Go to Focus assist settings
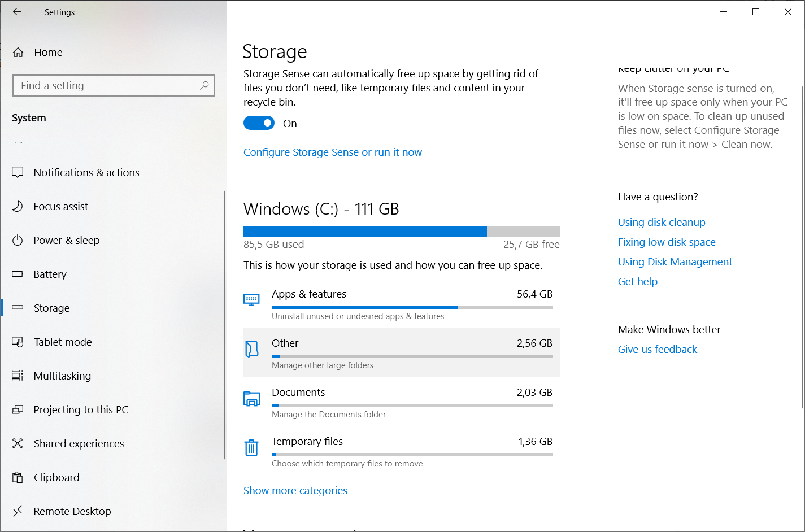 point(112,206)
